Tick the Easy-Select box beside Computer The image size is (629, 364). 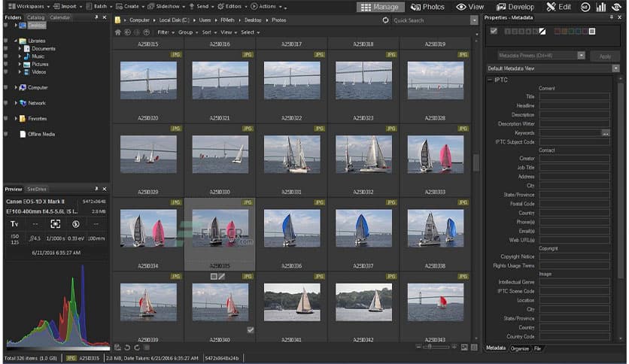(x=5, y=87)
